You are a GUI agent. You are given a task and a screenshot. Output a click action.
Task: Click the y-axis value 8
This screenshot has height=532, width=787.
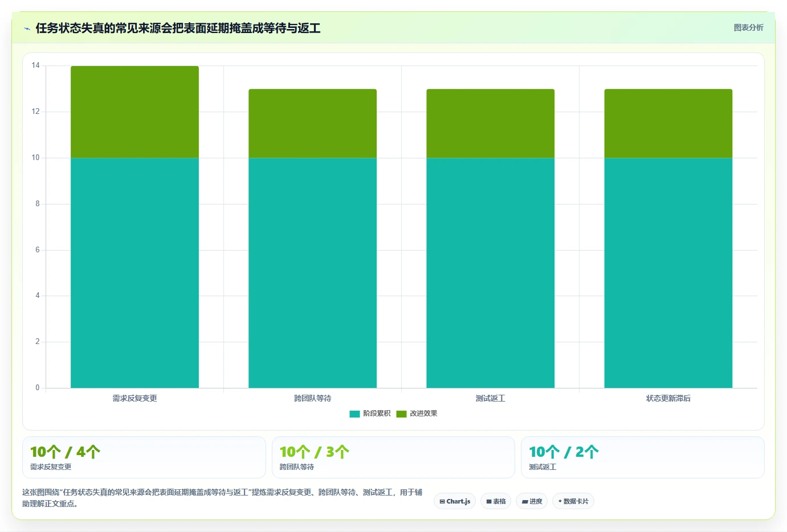coord(38,204)
